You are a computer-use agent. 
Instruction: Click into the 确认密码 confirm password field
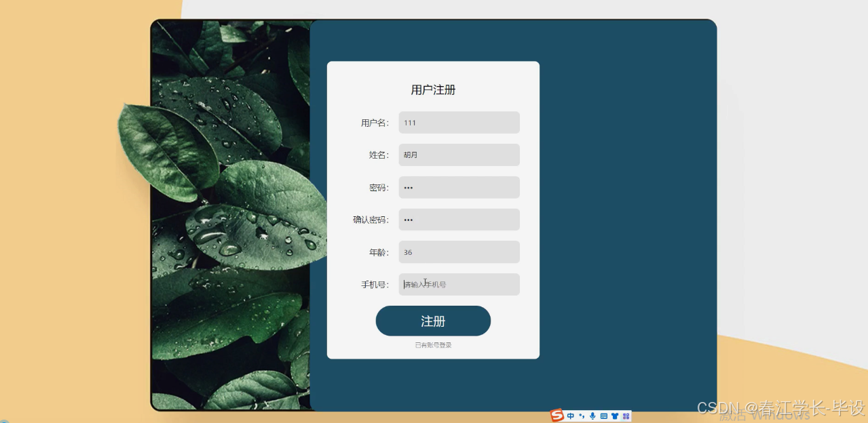(x=459, y=220)
